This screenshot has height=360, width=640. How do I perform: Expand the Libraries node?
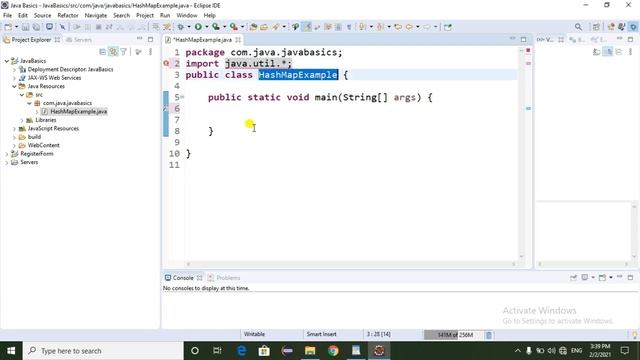pyautogui.click(x=22, y=120)
